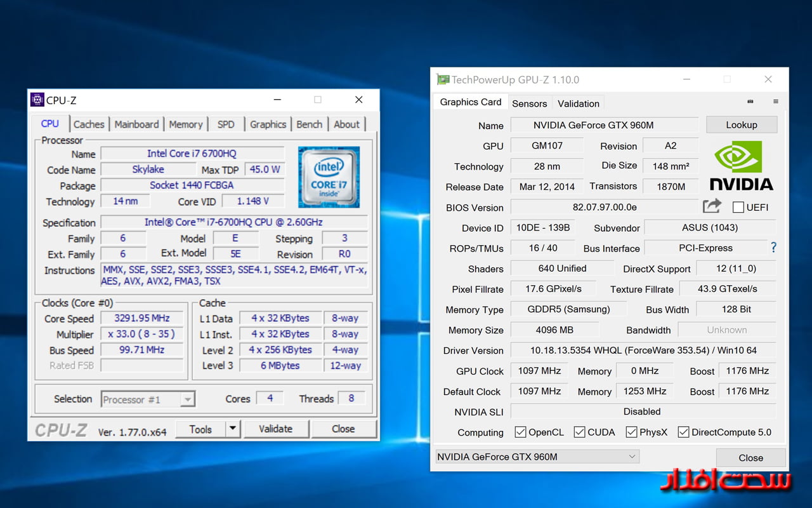
Task: Click the NVIDIA logo image
Action: point(741,166)
